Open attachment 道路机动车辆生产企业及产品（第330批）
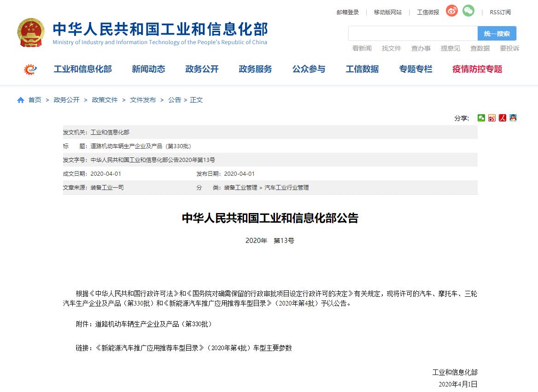 154,324
